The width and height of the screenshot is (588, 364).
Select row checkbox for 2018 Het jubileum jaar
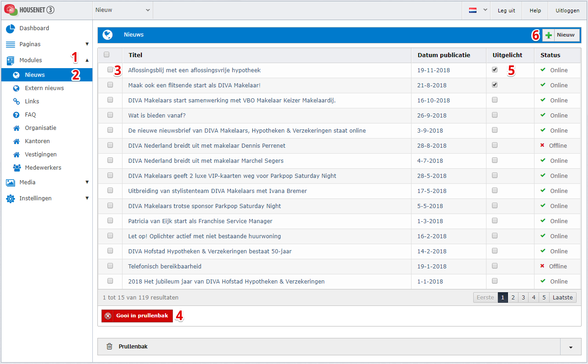(x=110, y=281)
